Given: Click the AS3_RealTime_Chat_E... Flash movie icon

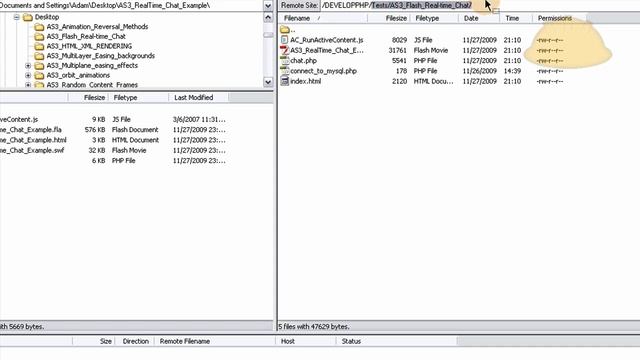Looking at the screenshot, I should pos(284,50).
